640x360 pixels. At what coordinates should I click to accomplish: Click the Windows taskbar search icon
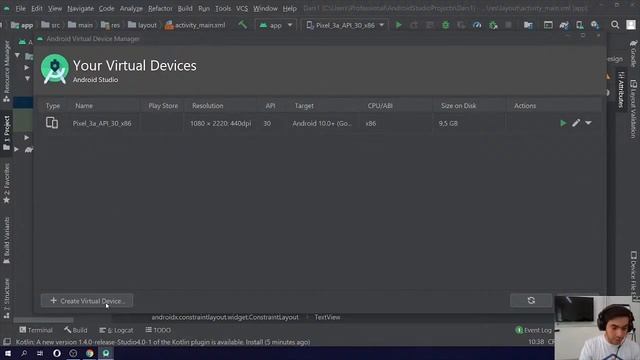(24, 353)
